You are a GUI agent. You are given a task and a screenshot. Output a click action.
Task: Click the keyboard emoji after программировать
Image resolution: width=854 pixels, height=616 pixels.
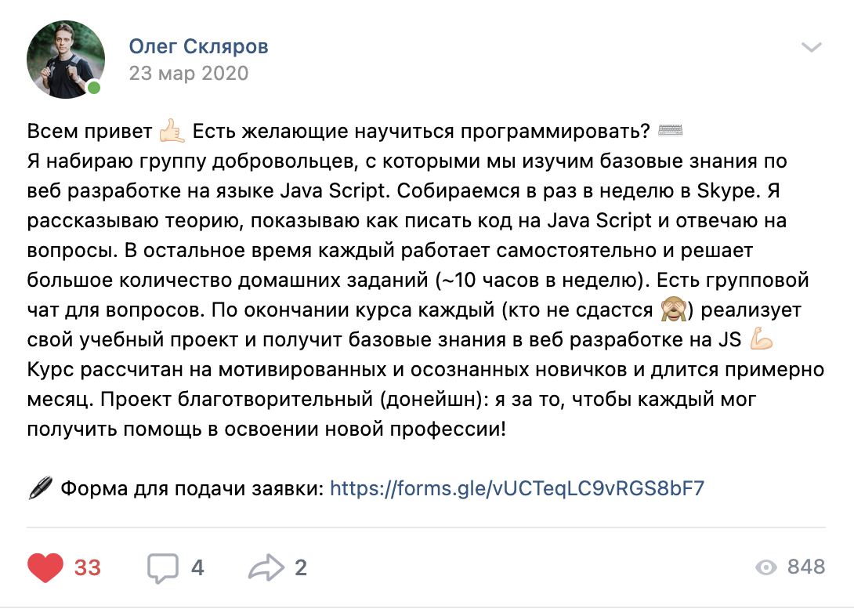tap(672, 130)
